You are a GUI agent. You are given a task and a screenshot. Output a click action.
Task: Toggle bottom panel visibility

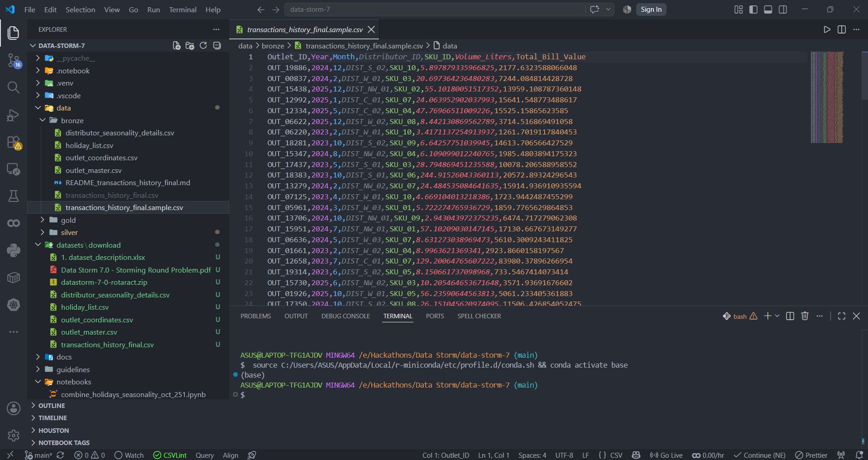[768, 10]
